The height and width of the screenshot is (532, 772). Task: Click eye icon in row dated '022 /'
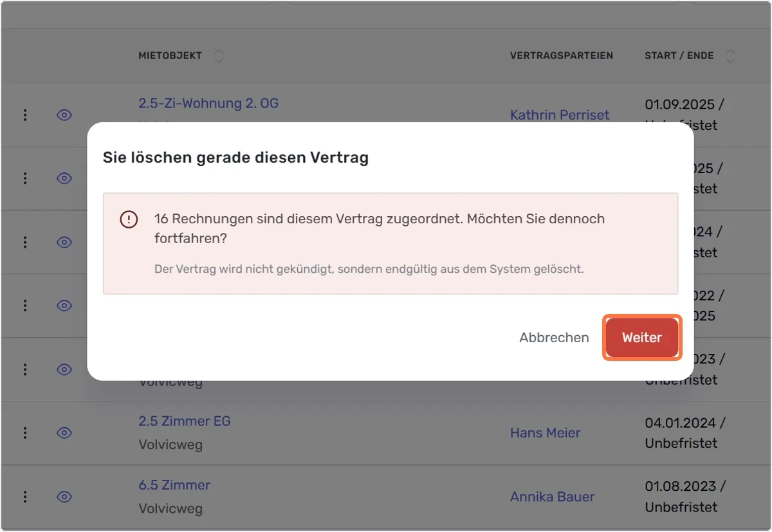[x=64, y=306]
